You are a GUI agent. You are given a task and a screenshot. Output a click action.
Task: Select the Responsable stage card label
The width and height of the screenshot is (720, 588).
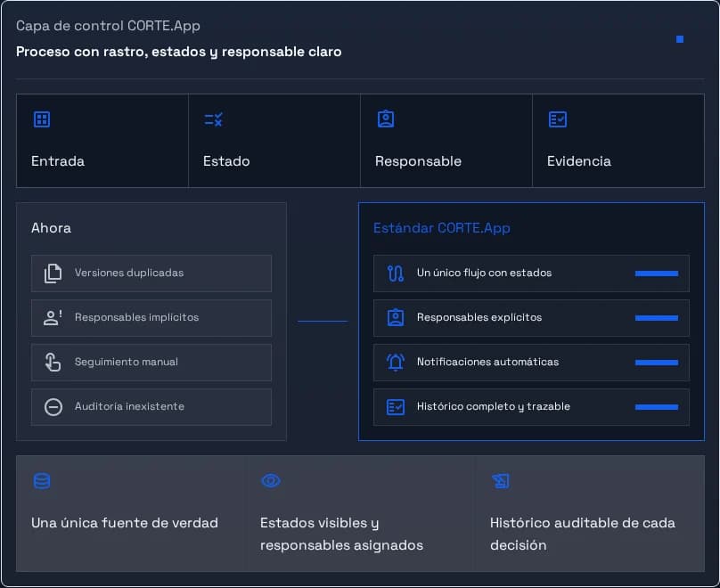coord(418,161)
